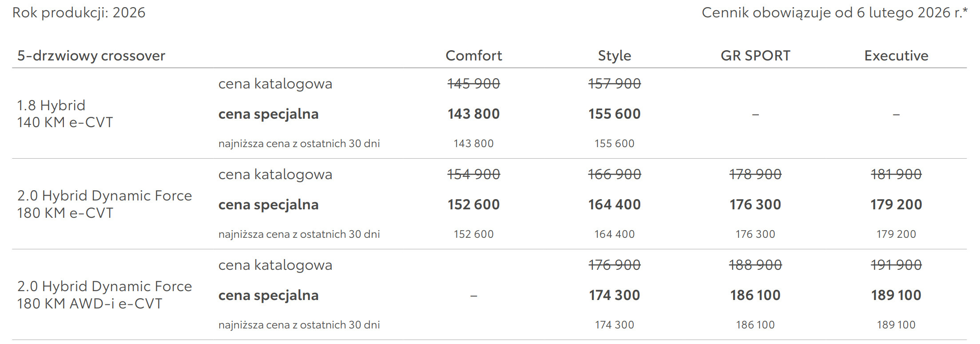
Task: Click the GR SPORT column header
Action: coord(755,56)
